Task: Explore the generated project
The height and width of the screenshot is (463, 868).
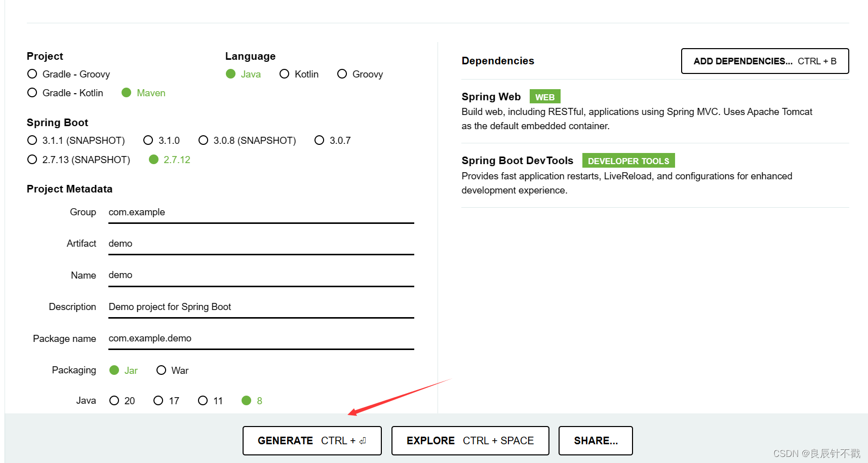Action: coord(470,441)
